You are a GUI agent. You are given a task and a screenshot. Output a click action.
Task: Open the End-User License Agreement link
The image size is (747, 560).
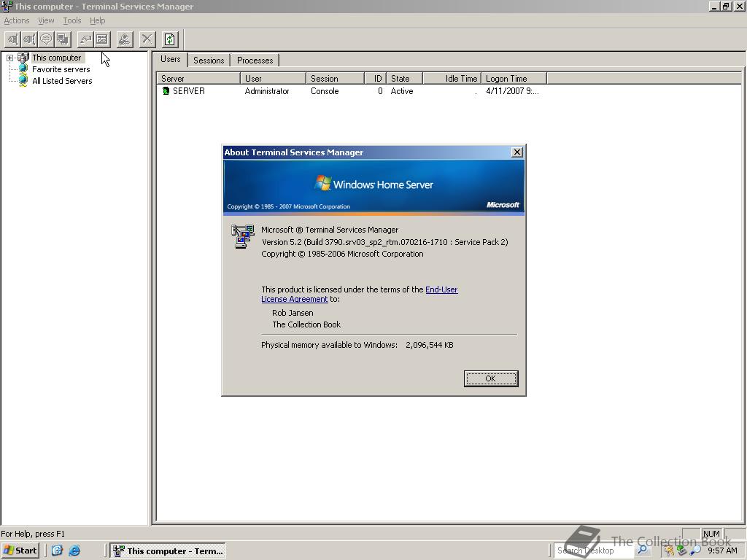(360, 295)
